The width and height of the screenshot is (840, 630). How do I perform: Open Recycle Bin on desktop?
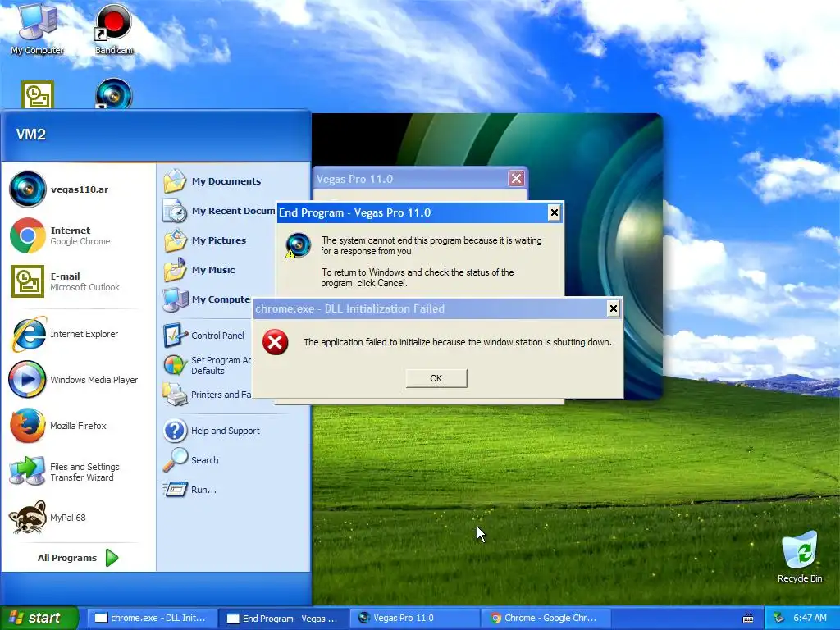(799, 557)
